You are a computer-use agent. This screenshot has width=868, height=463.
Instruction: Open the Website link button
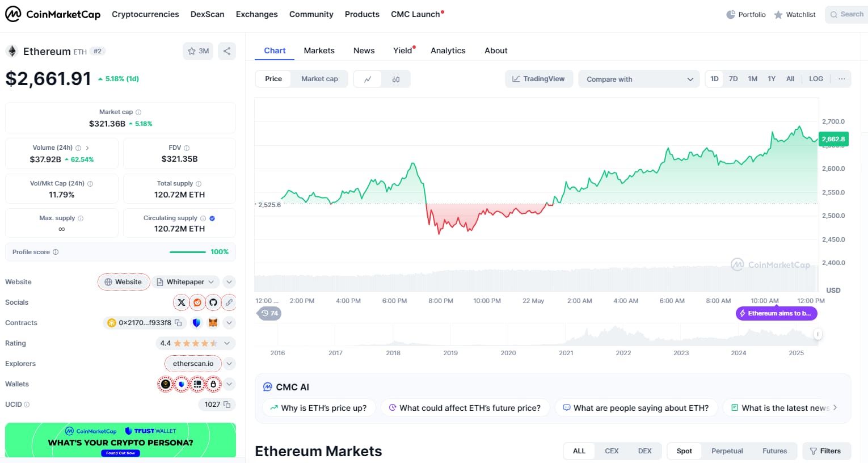(124, 282)
